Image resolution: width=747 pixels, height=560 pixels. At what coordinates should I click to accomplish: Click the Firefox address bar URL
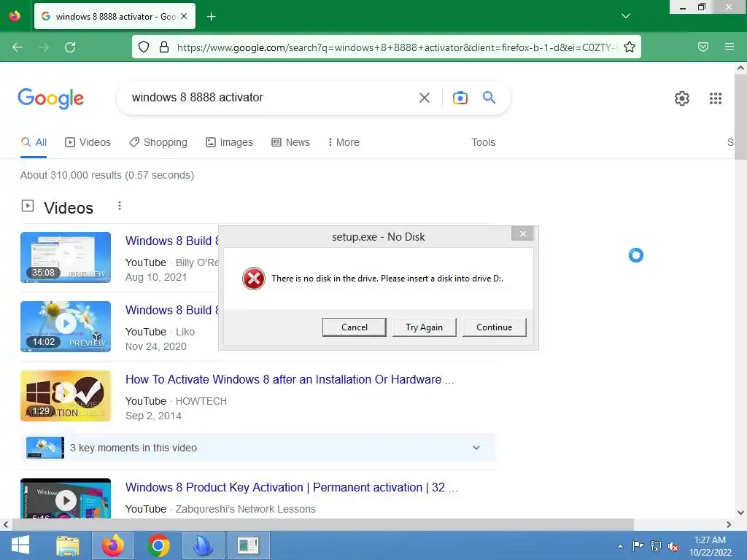(x=395, y=47)
